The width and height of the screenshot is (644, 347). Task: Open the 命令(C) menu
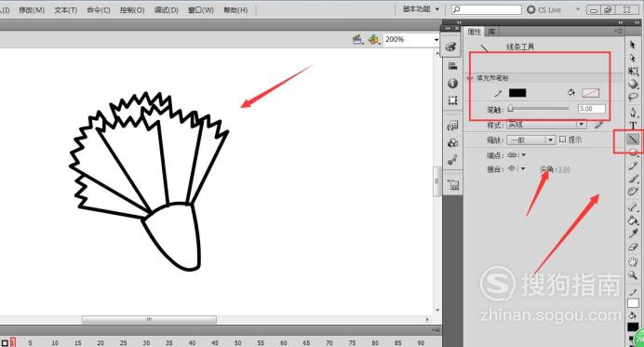pyautogui.click(x=99, y=10)
